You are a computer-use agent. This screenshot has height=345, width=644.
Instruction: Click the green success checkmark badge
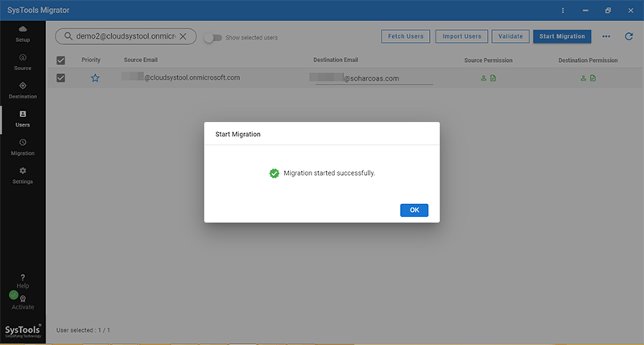274,173
